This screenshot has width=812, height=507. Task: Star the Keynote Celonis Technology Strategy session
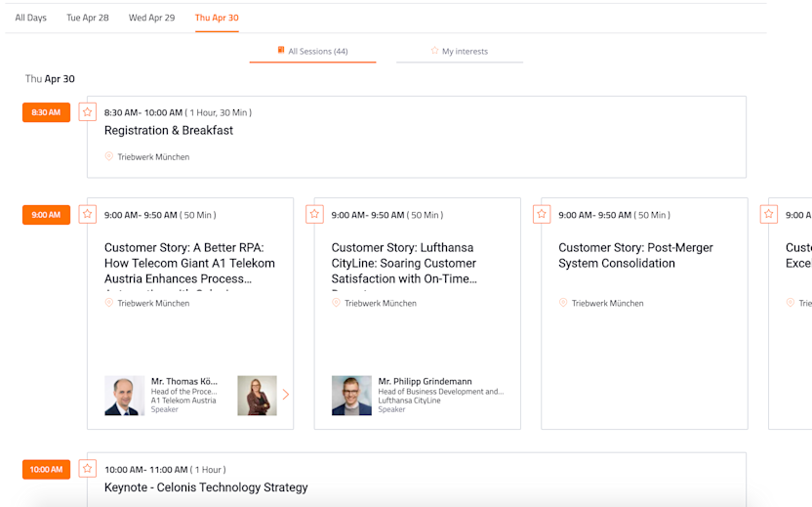click(x=88, y=469)
